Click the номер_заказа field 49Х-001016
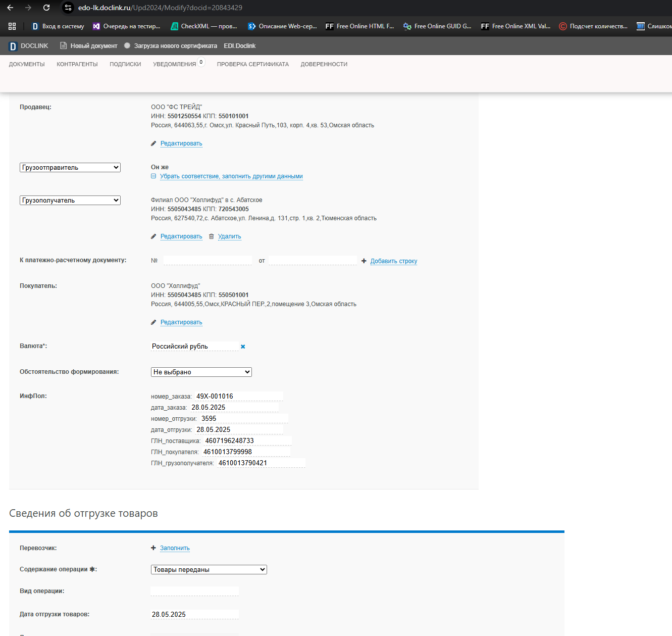The height and width of the screenshot is (636, 672). pyautogui.click(x=239, y=396)
